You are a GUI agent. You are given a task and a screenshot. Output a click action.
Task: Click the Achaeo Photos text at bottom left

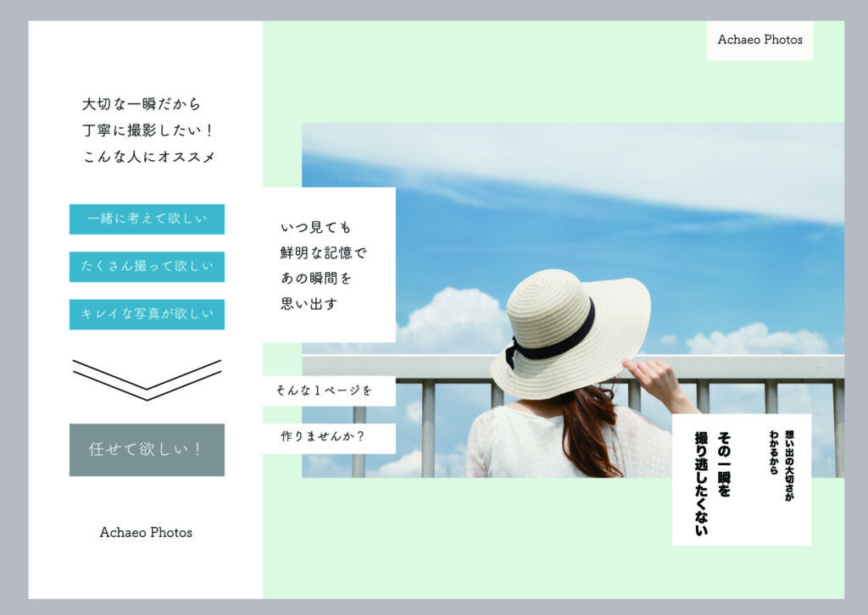click(146, 533)
